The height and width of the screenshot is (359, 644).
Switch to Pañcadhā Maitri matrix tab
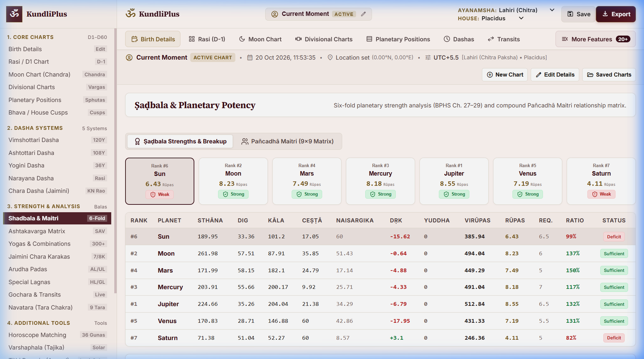(287, 141)
